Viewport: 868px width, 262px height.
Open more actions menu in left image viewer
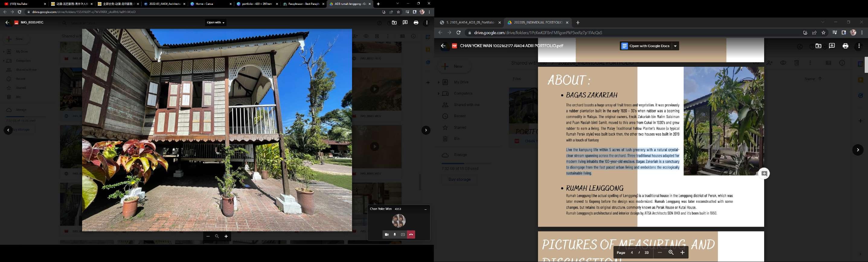(427, 23)
